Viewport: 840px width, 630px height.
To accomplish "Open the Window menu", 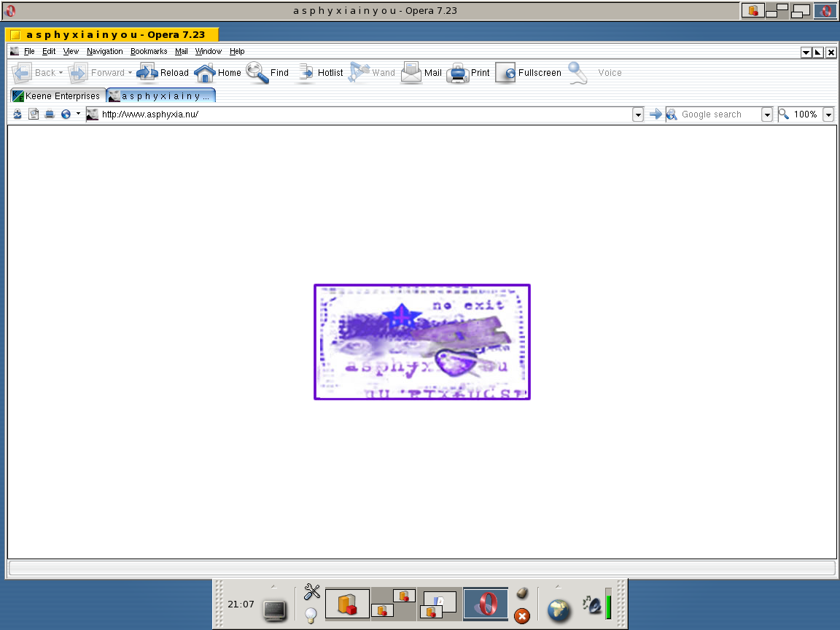I will 209,52.
